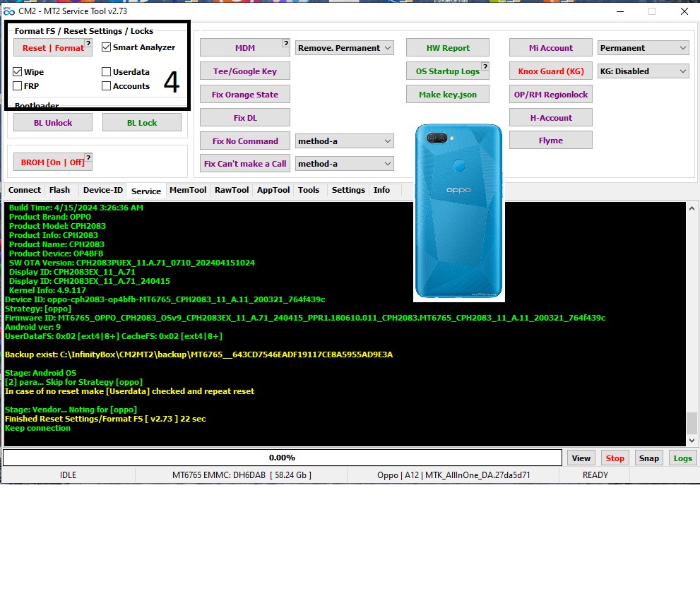The height and width of the screenshot is (608, 700).
Task: Enable the Accounts checkbox
Action: [106, 85]
